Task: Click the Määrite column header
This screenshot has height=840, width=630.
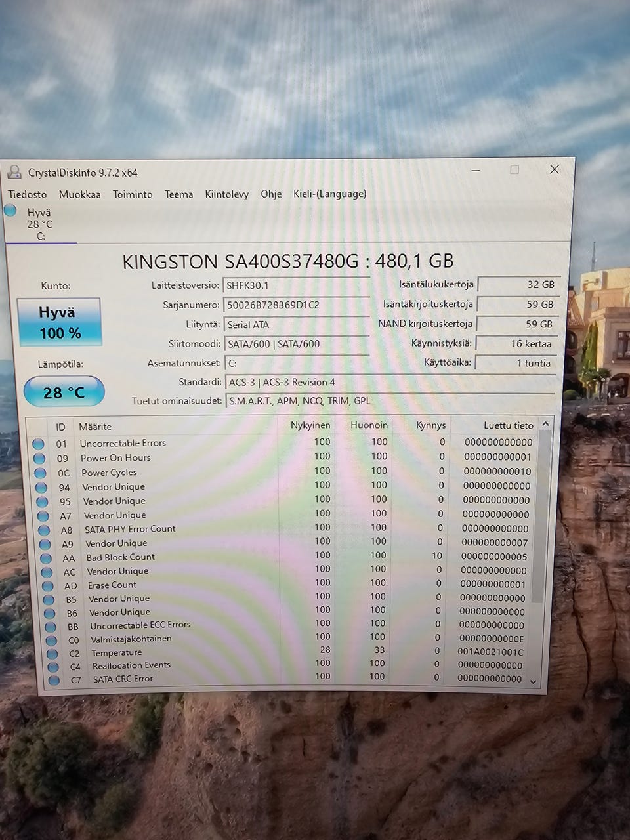Action: (95, 427)
